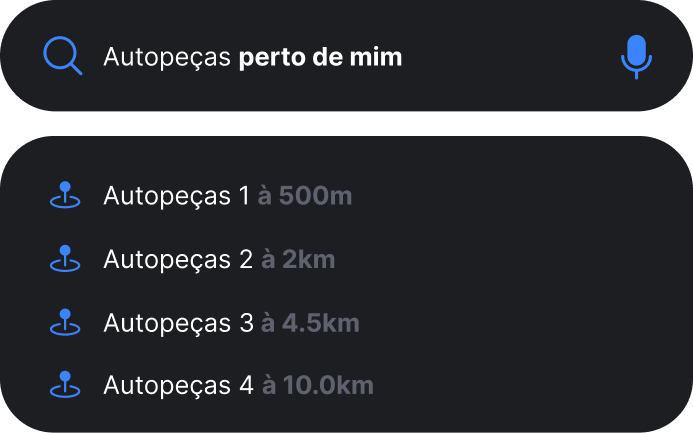Click the location pin beside Autopeças 2
The height and width of the screenshot is (433, 693).
(65, 260)
